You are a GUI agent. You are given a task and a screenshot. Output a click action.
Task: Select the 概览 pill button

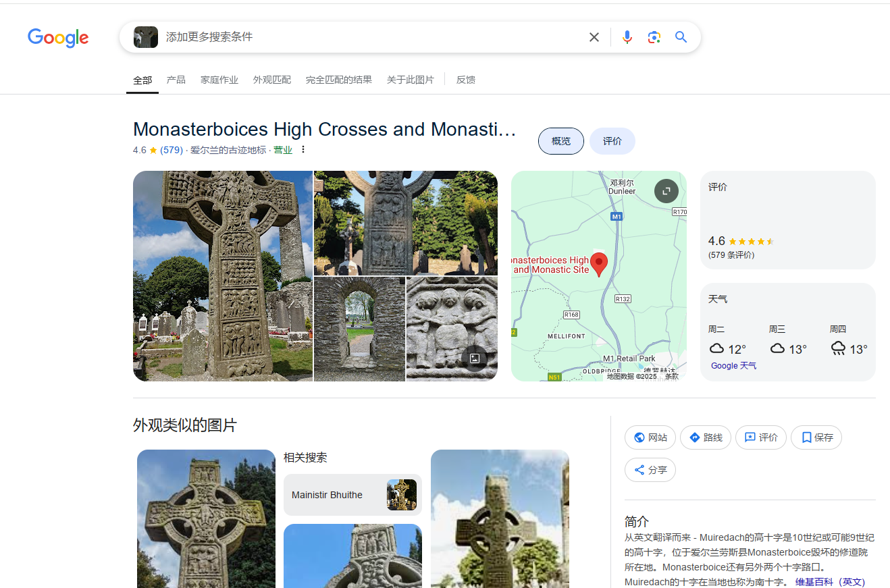[x=561, y=141]
